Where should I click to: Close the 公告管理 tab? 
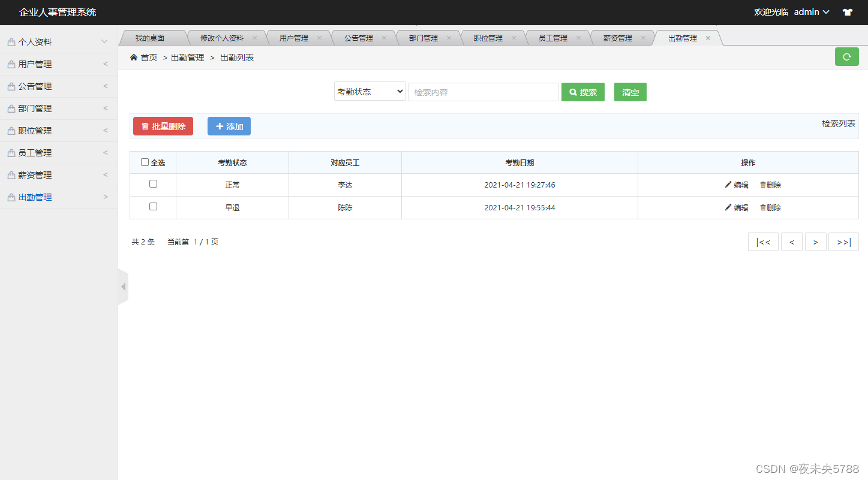pyautogui.click(x=384, y=38)
